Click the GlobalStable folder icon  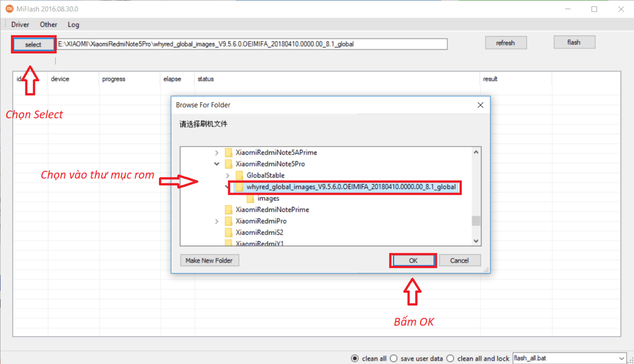click(x=239, y=175)
